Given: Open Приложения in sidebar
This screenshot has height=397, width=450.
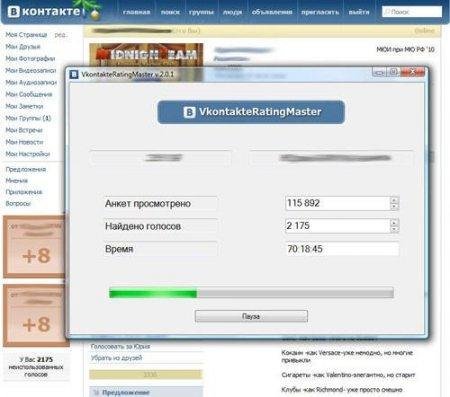Looking at the screenshot, I should click(x=24, y=192).
